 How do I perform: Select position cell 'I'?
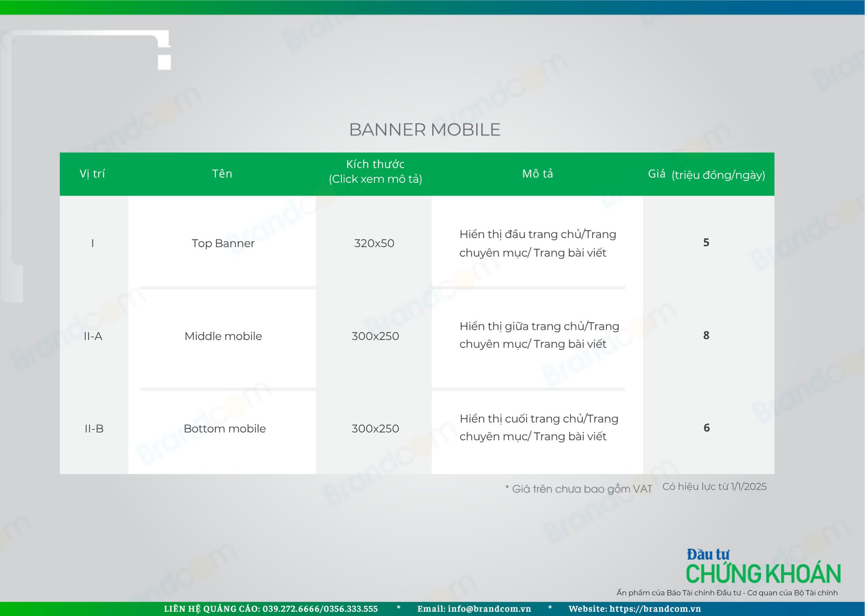coord(93,243)
